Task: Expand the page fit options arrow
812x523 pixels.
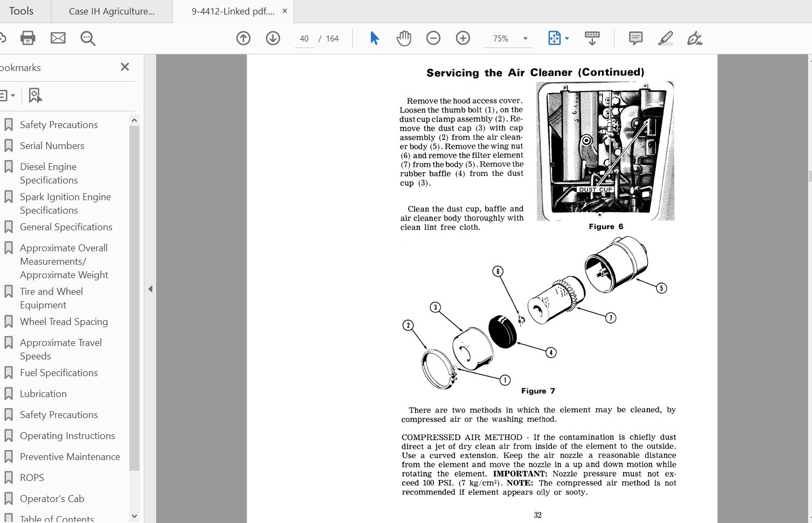Action: pyautogui.click(x=567, y=39)
